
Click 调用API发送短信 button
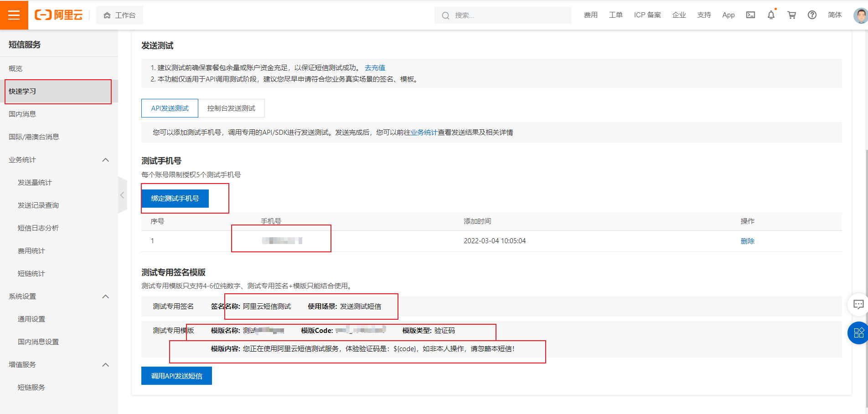[176, 376]
